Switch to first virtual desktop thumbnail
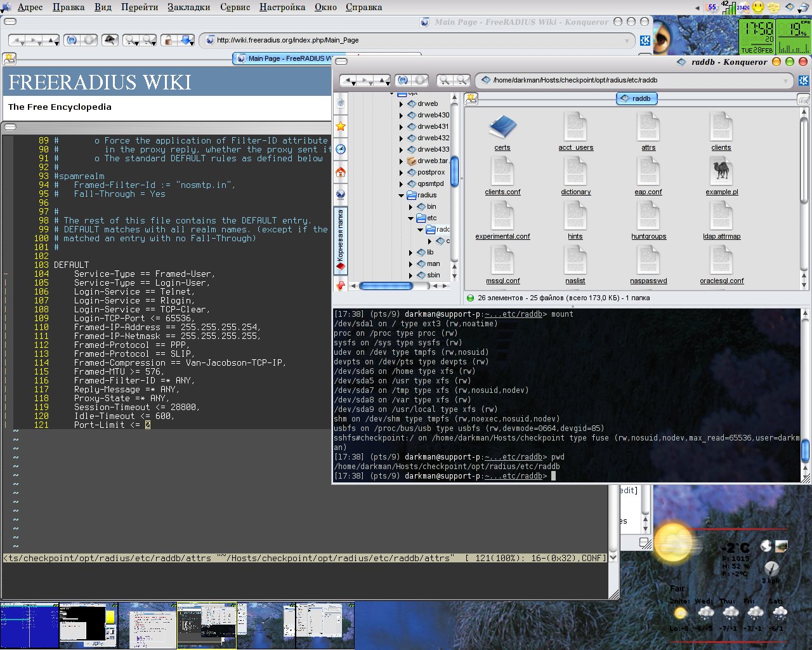812x650 pixels. click(29, 625)
